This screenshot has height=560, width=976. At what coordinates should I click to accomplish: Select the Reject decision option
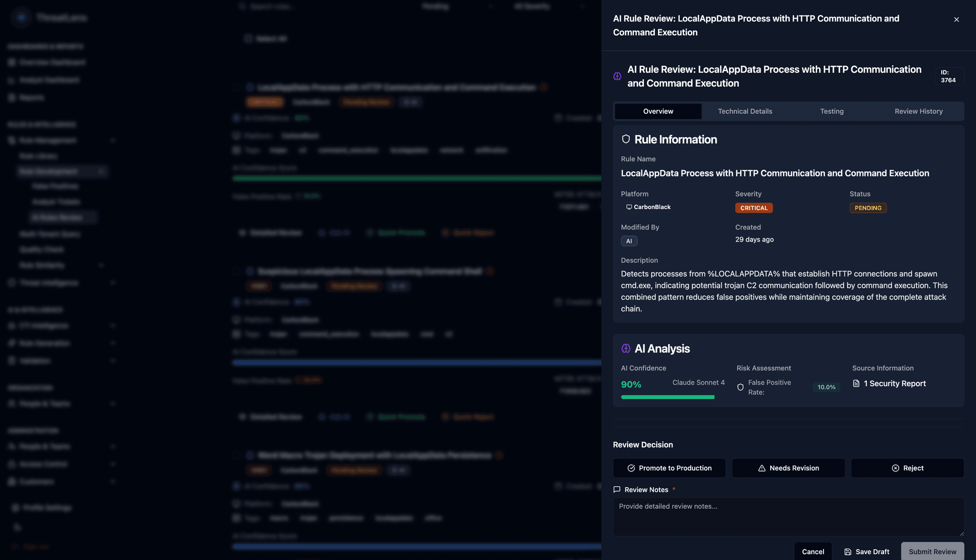pos(907,468)
